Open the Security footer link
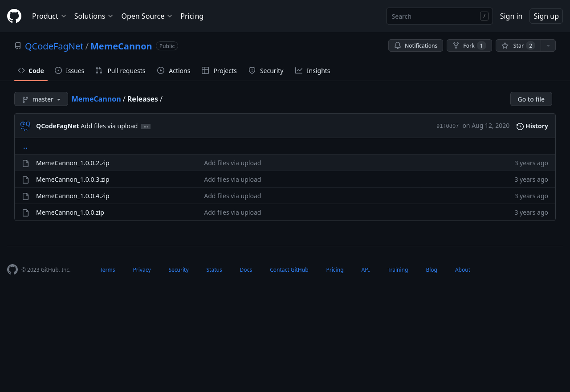 point(179,269)
